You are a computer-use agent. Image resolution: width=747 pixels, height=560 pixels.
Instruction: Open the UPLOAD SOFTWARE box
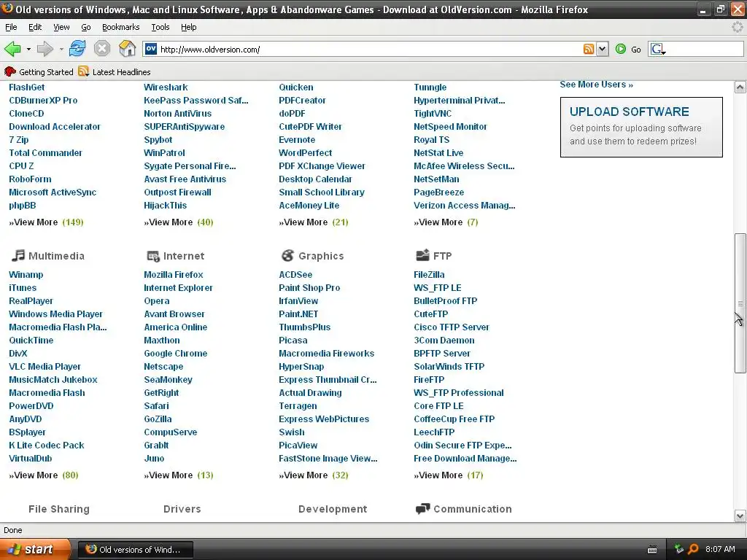641,127
